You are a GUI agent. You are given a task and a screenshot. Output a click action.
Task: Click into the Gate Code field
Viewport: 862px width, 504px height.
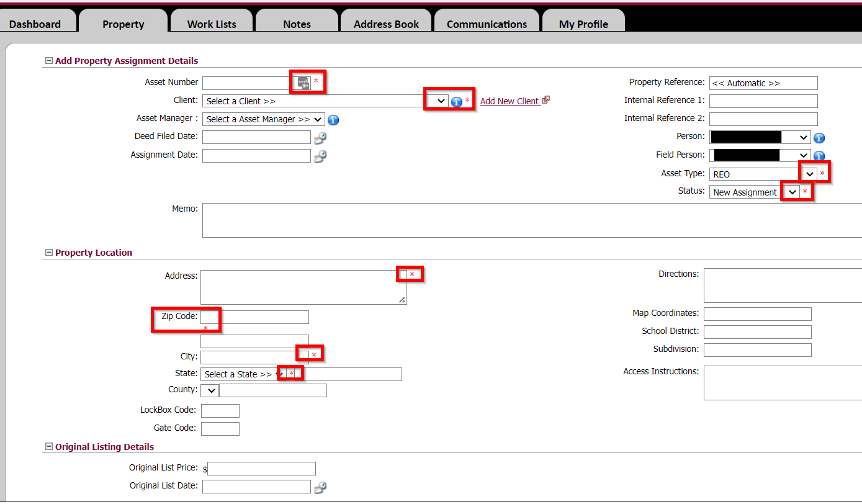pos(220,428)
